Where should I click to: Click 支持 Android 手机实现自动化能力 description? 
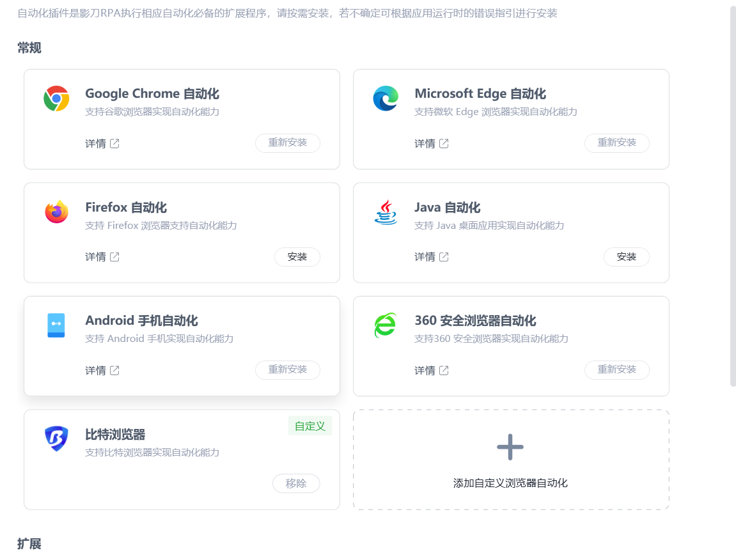click(159, 338)
